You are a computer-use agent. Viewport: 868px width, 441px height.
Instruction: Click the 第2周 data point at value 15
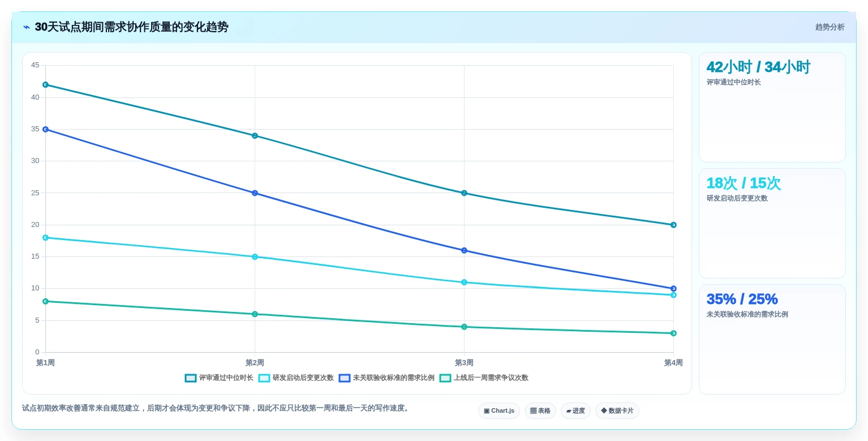(255, 257)
